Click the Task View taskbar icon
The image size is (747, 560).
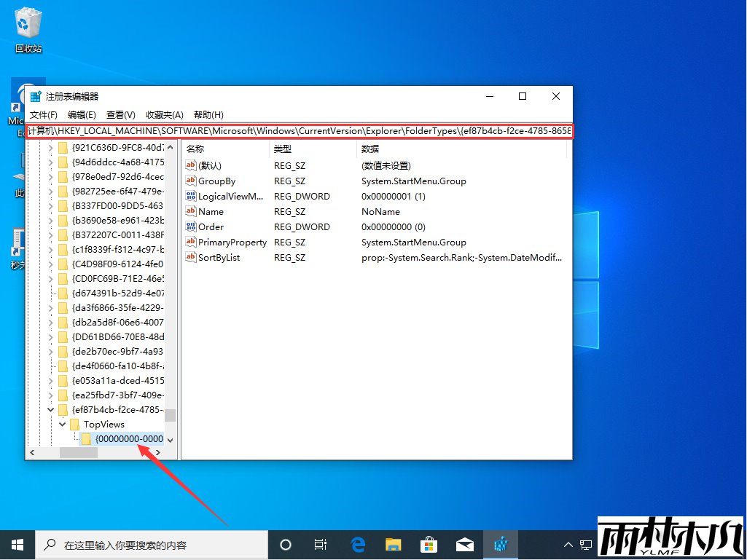(x=321, y=544)
